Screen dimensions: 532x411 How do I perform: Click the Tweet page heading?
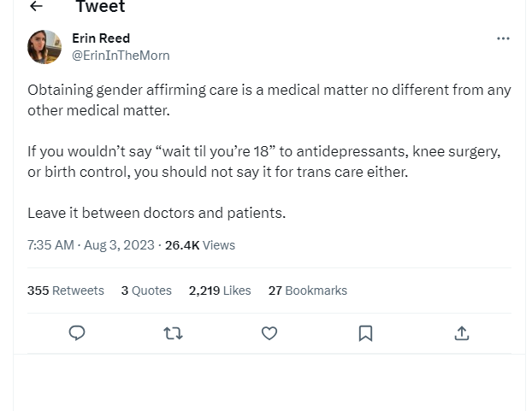click(100, 8)
